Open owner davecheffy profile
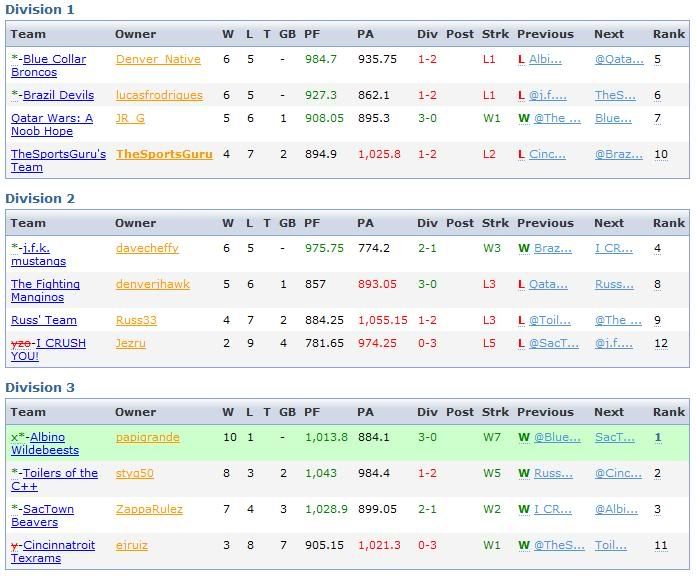696x576 pixels. [147, 248]
